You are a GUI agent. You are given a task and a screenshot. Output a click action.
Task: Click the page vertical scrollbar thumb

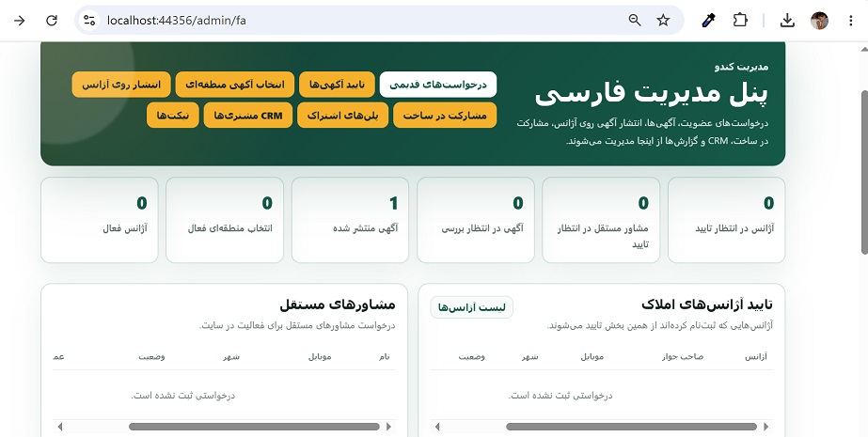[864, 171]
